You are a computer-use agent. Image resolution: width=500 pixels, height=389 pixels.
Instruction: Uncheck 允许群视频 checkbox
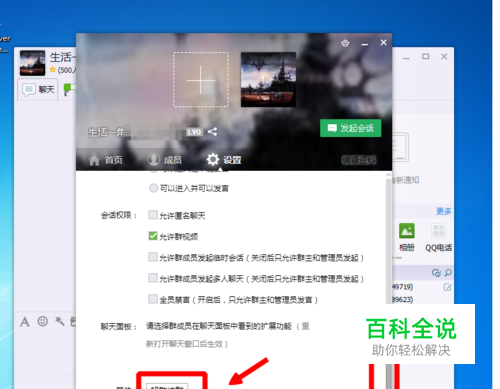tap(153, 236)
